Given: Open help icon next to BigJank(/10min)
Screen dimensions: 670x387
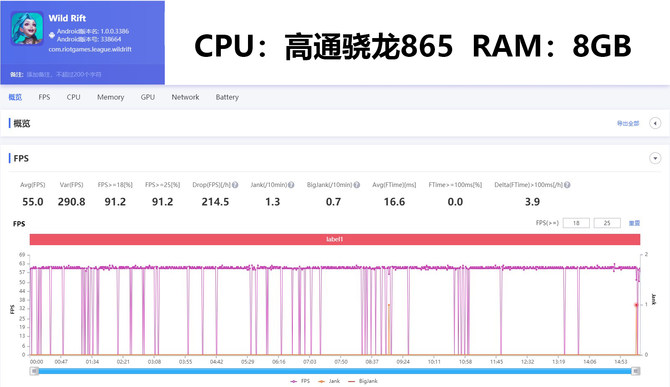Looking at the screenshot, I should pyautogui.click(x=357, y=185).
